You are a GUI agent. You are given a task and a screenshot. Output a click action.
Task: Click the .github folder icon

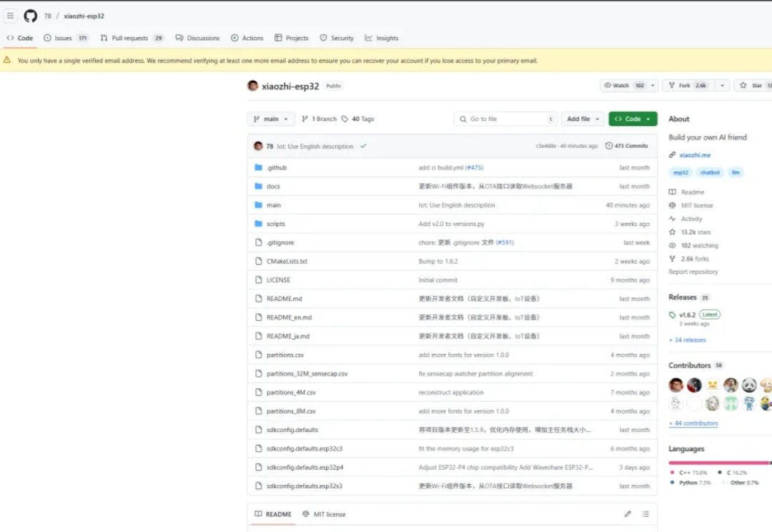coord(259,167)
